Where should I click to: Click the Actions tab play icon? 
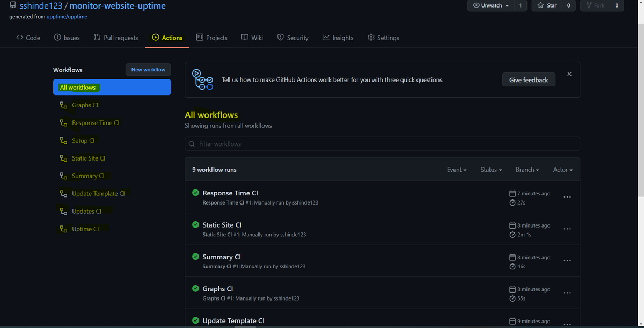tap(156, 38)
